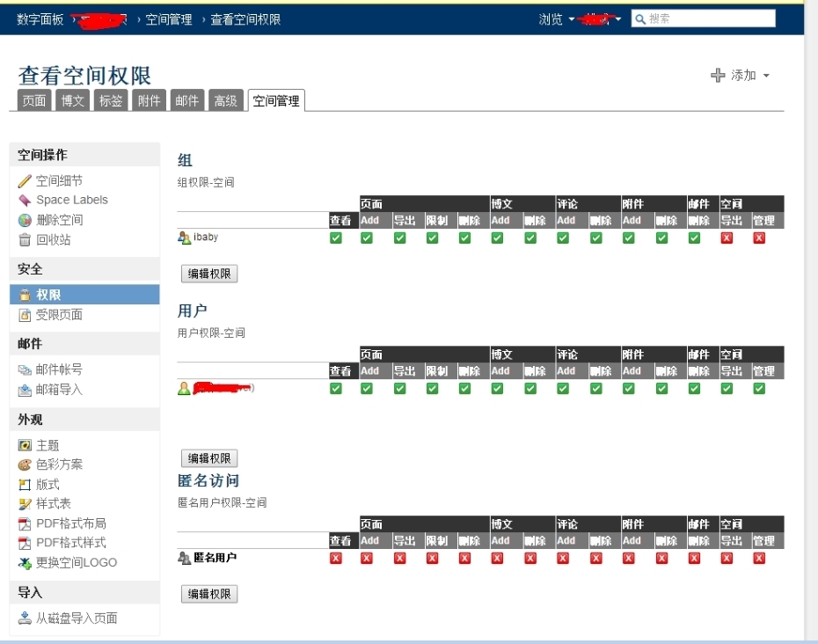Click 编辑权限 button under 匿名用户 table
Screen dimensions: 818x644
pos(209,594)
